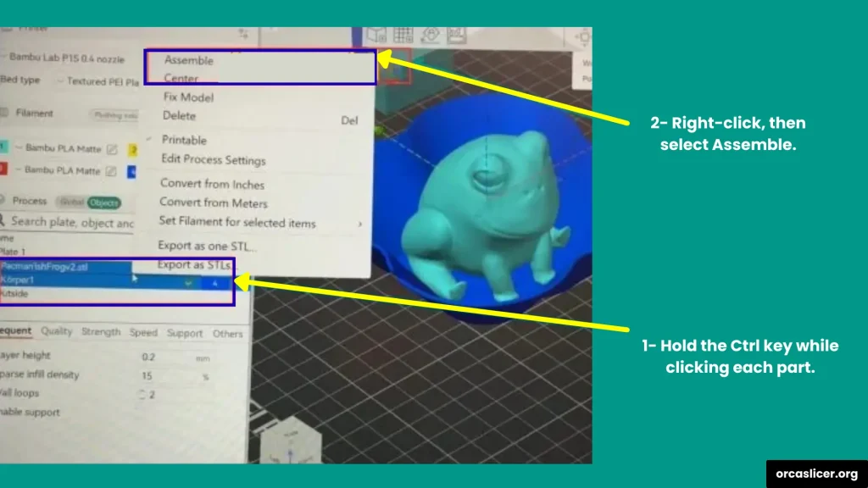Switch to the Frequent tab

click(15, 331)
